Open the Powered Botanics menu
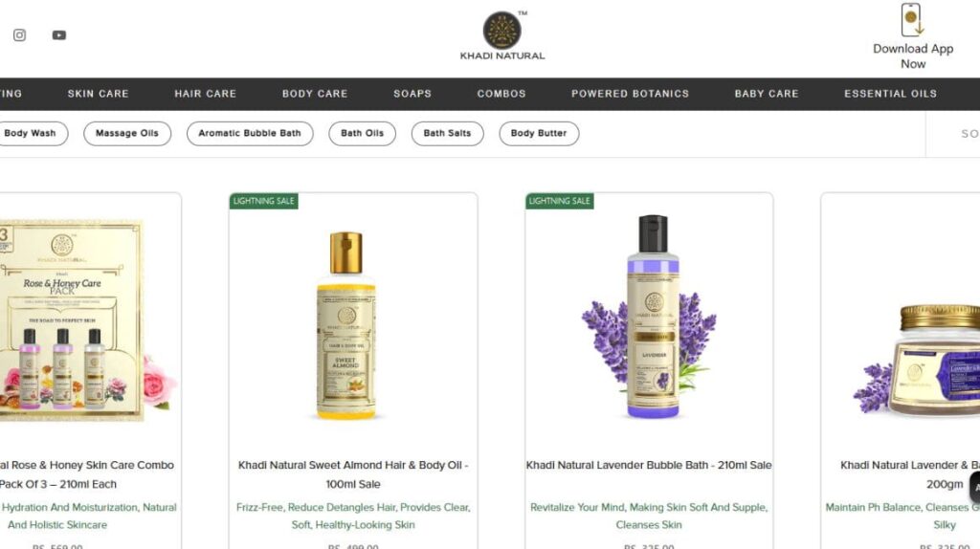The image size is (980, 549). click(630, 94)
